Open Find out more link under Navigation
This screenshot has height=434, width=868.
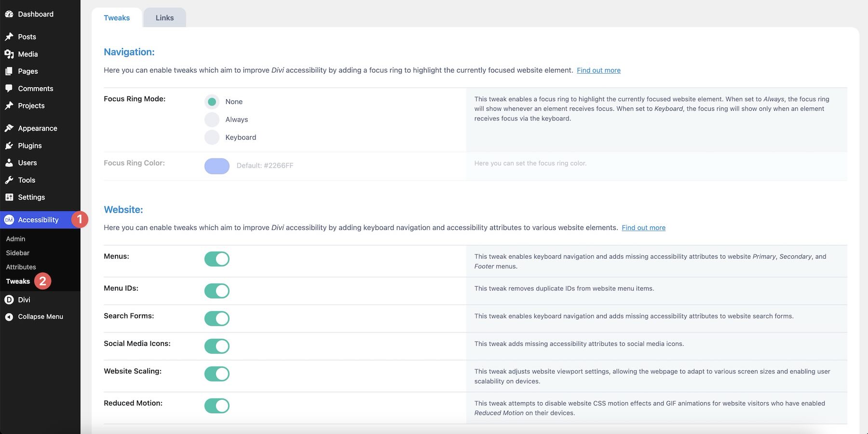pyautogui.click(x=598, y=70)
